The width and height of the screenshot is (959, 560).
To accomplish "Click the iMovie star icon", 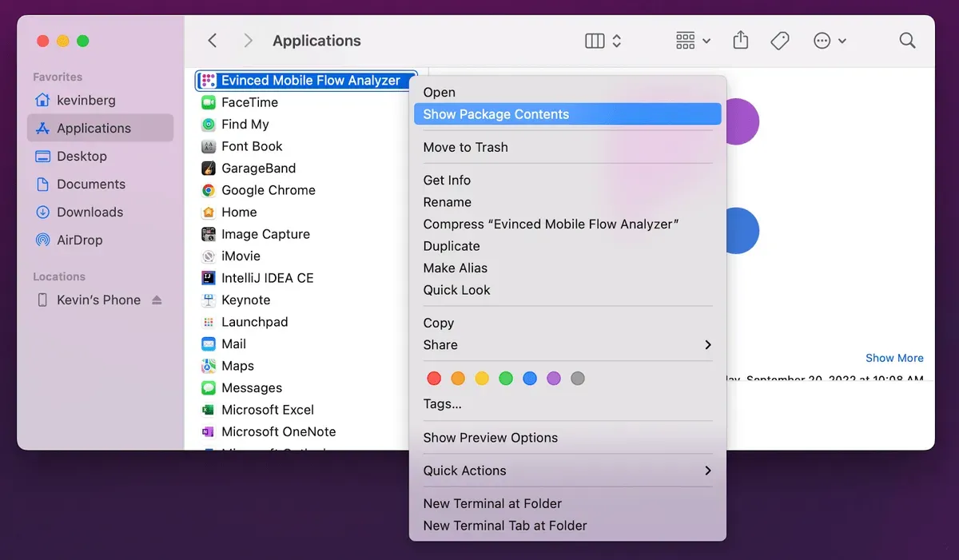I will [208, 256].
